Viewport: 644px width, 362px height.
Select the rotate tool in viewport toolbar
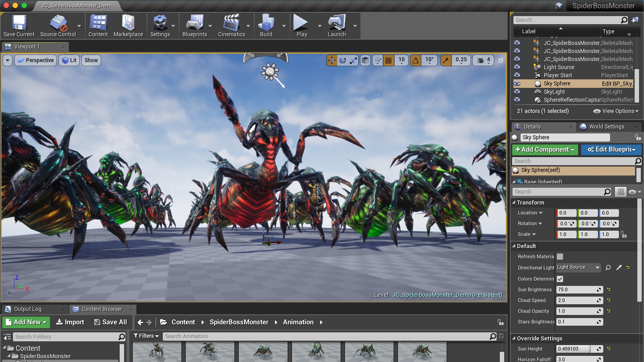pos(343,60)
